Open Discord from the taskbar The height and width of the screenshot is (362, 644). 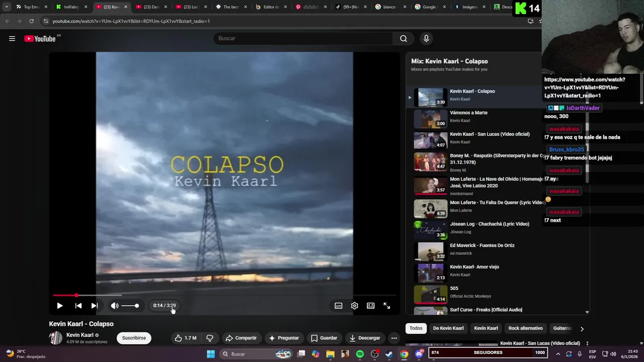[419, 354]
